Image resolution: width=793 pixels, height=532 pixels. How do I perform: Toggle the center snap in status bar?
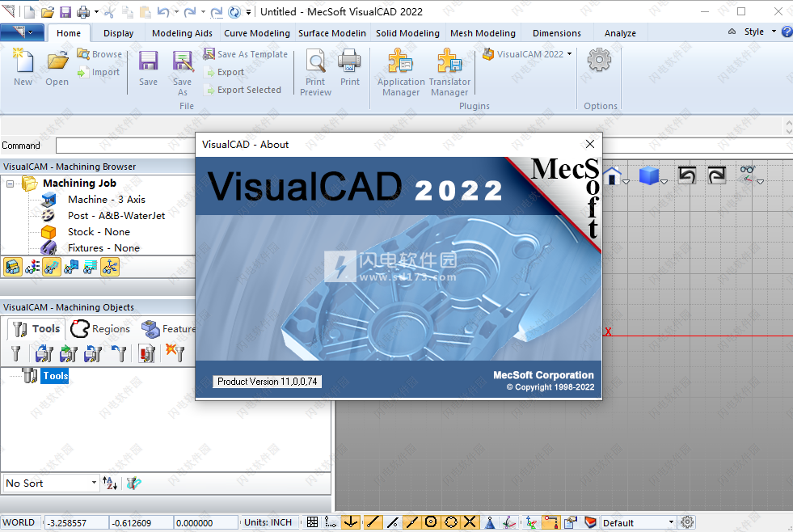(x=431, y=521)
